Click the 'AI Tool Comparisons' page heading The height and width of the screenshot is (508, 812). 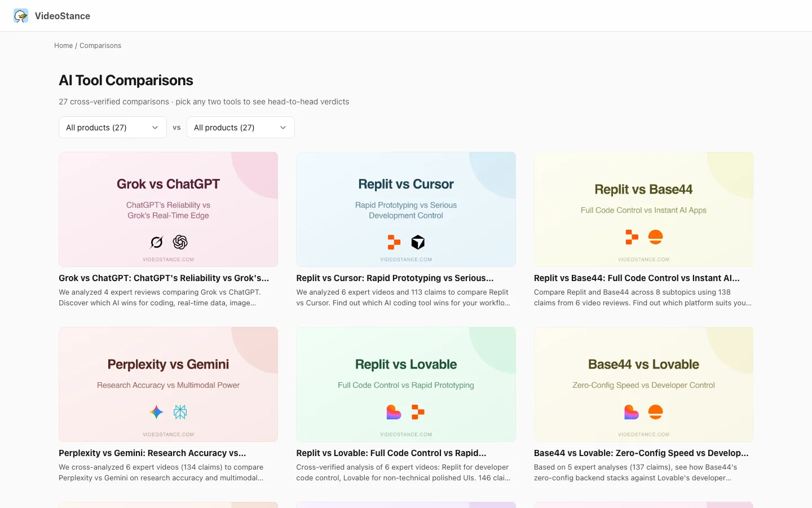pyautogui.click(x=126, y=81)
